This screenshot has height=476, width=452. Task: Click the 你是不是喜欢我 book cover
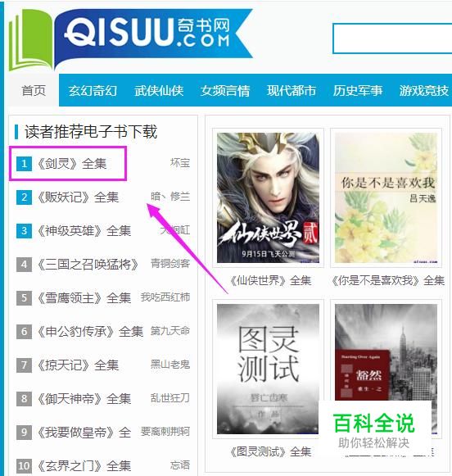[386, 197]
